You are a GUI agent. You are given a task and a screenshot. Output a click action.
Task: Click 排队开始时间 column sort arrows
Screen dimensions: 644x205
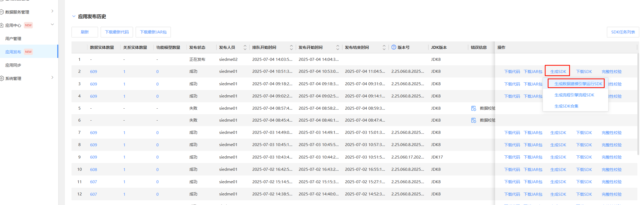point(291,48)
